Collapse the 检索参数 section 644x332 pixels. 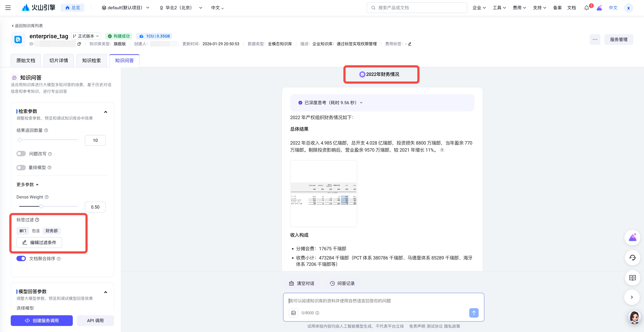[105, 112]
